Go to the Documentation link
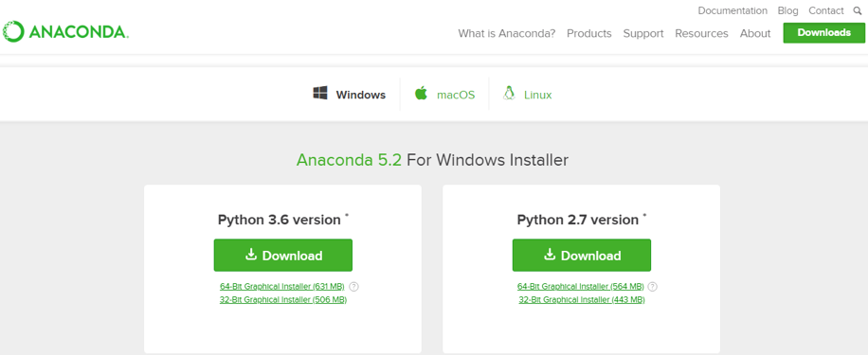Viewport: 868px width, 355px height. pyautogui.click(x=732, y=10)
